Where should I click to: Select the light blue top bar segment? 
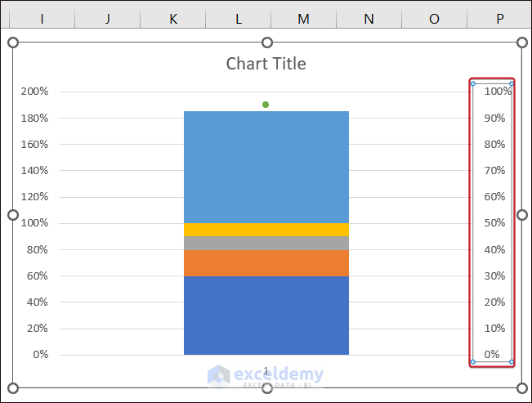(x=266, y=167)
